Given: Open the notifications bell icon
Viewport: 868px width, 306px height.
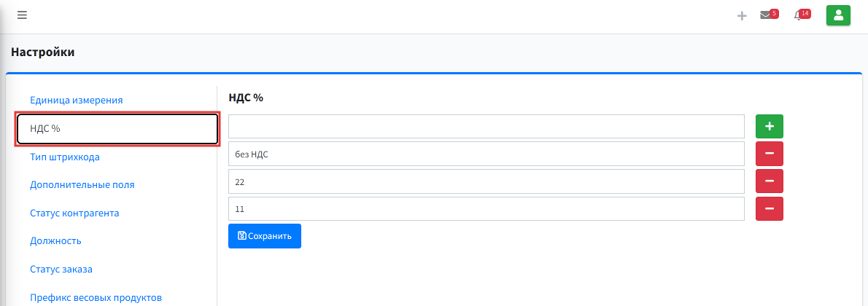Looking at the screenshot, I should pos(798,15).
